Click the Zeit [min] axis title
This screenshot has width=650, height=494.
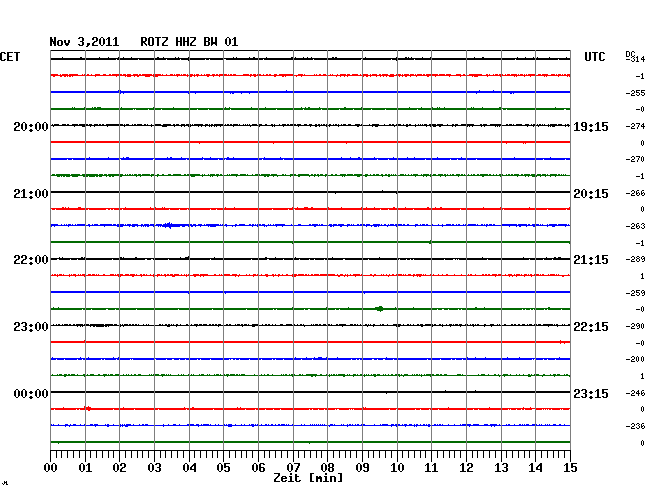[308, 478]
